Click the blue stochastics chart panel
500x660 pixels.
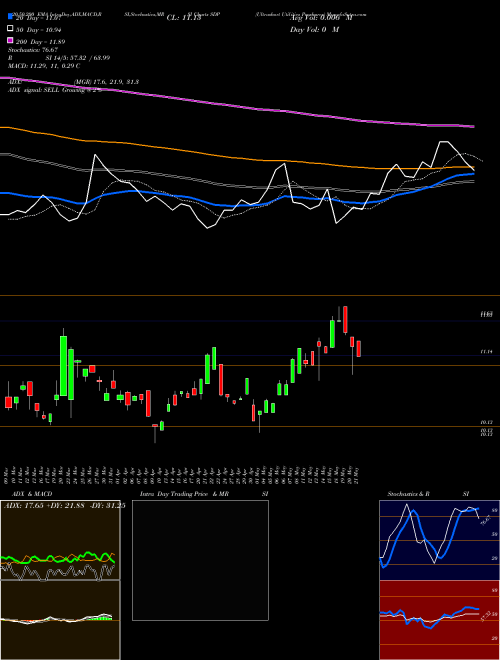[439, 540]
